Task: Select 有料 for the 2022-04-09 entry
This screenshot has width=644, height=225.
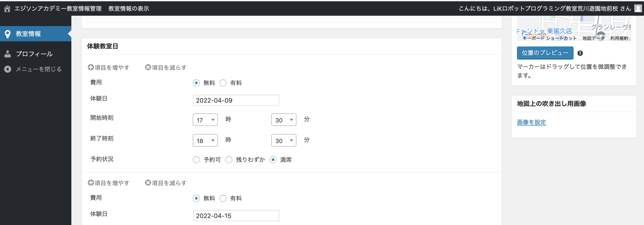Action: click(x=223, y=83)
